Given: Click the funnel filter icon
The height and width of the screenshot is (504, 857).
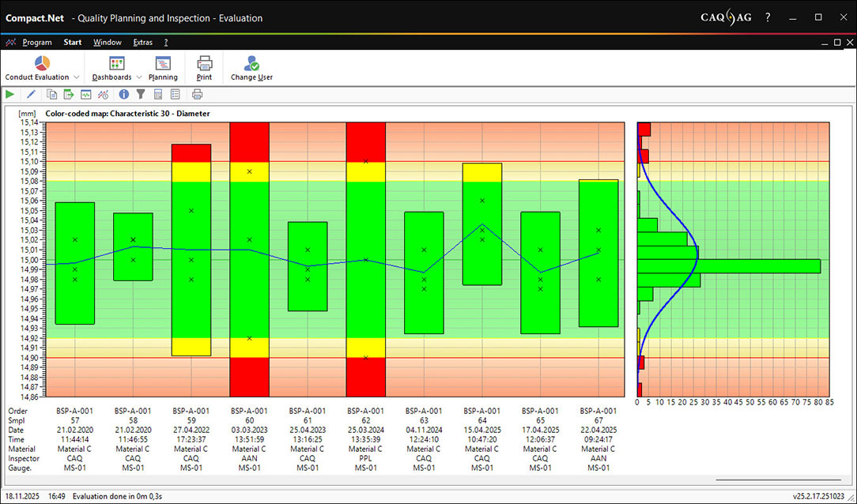Looking at the screenshot, I should point(141,95).
